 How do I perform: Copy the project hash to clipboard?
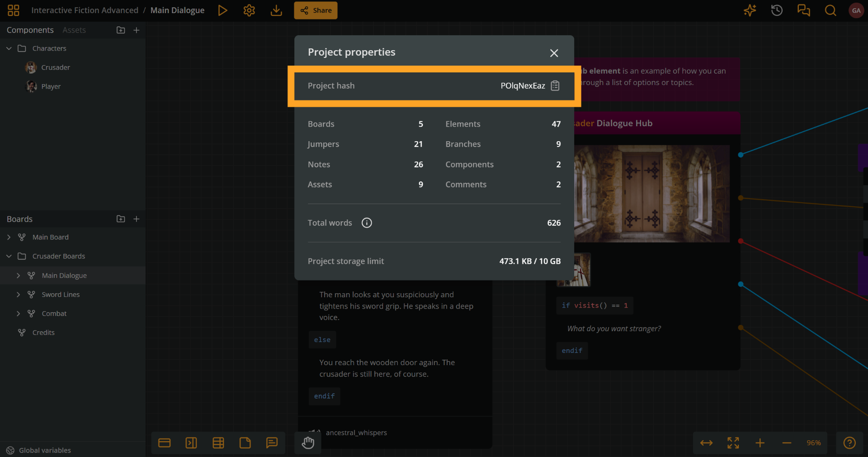pos(555,86)
